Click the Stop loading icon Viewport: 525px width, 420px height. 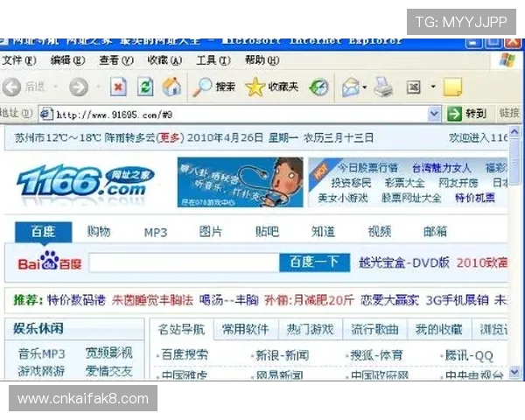coord(118,87)
